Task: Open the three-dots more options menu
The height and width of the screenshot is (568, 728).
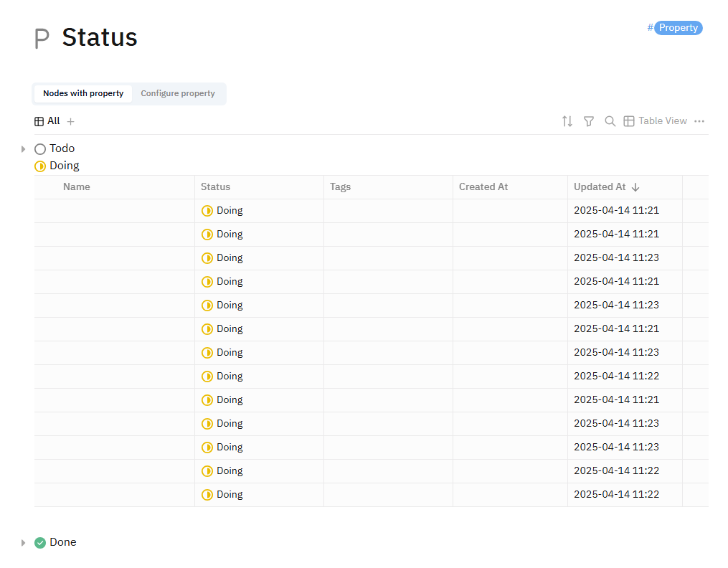Action: 699,121
